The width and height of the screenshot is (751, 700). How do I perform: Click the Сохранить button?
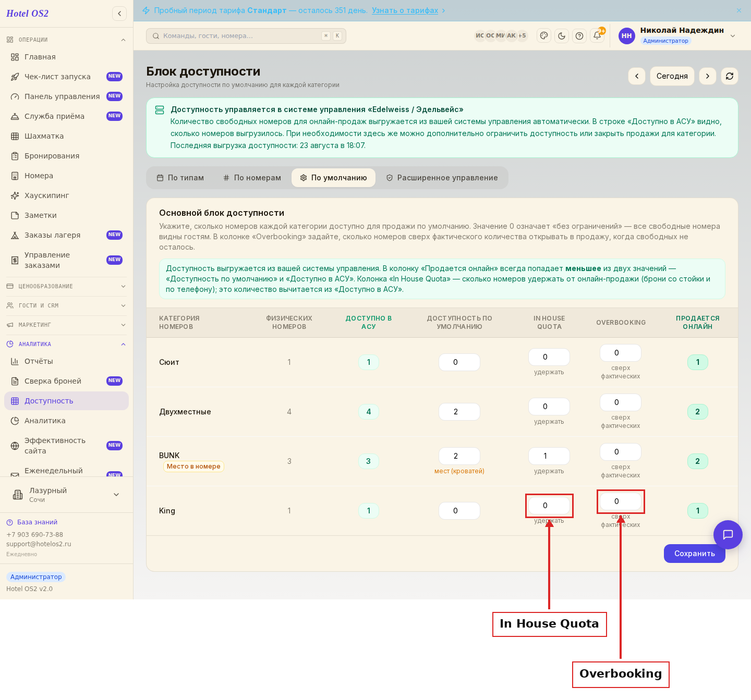695,554
